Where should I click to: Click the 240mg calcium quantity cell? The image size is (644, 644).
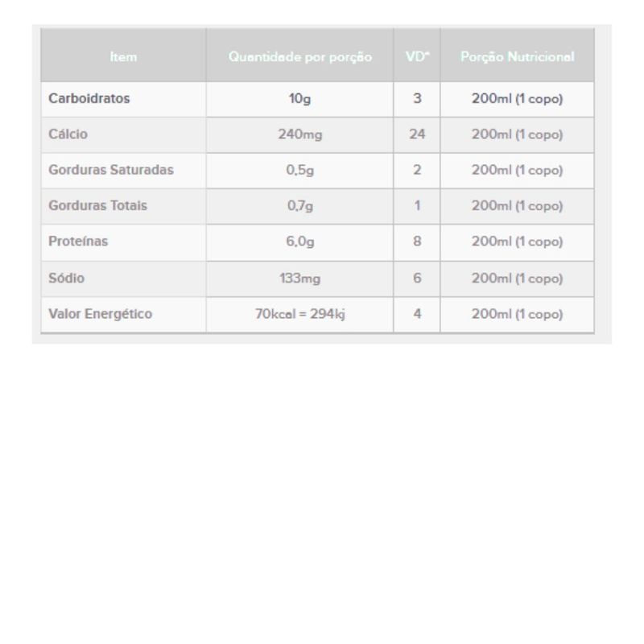pyautogui.click(x=299, y=134)
